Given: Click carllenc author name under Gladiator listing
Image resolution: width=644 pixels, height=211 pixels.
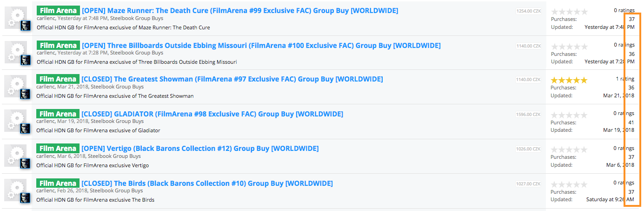Looking at the screenshot, I should (x=46, y=122).
